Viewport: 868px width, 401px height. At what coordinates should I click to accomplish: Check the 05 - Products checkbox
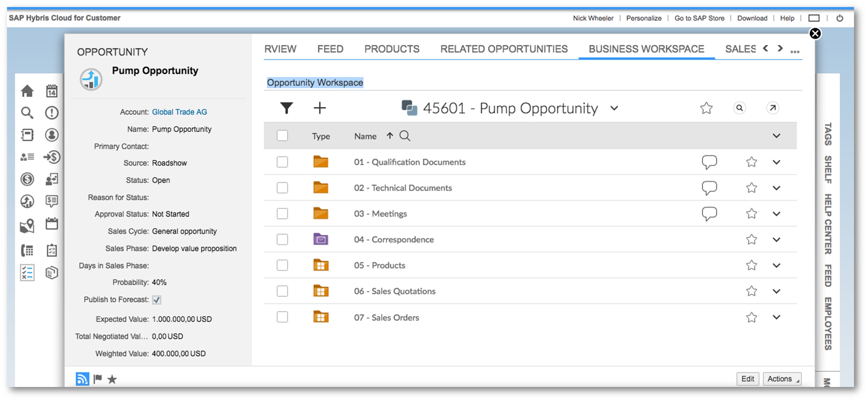[282, 266]
